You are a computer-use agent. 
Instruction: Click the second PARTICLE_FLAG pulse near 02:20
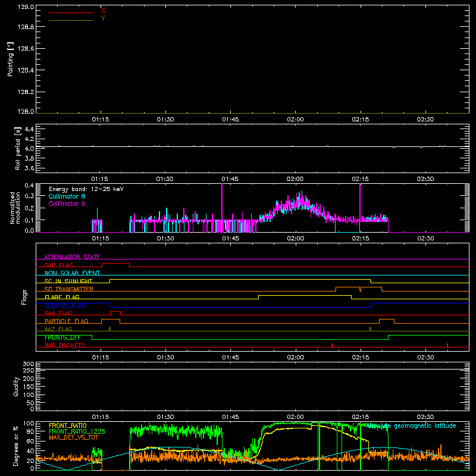coord(387,320)
